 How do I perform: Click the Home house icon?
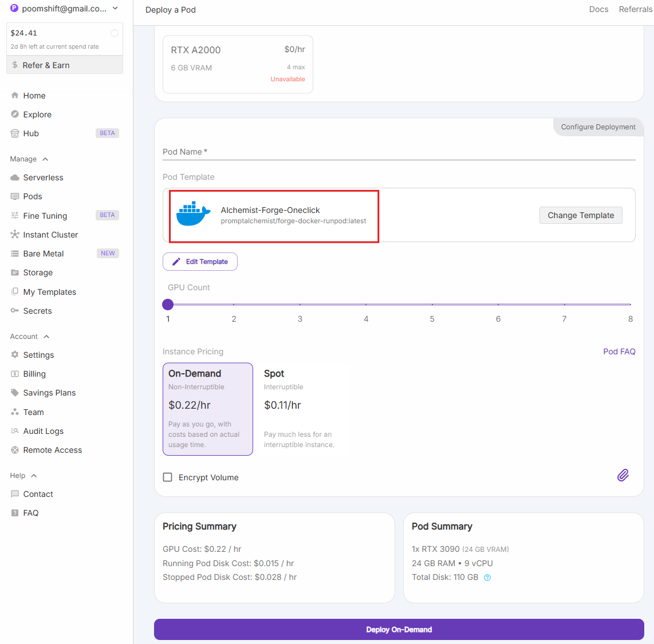(x=15, y=96)
